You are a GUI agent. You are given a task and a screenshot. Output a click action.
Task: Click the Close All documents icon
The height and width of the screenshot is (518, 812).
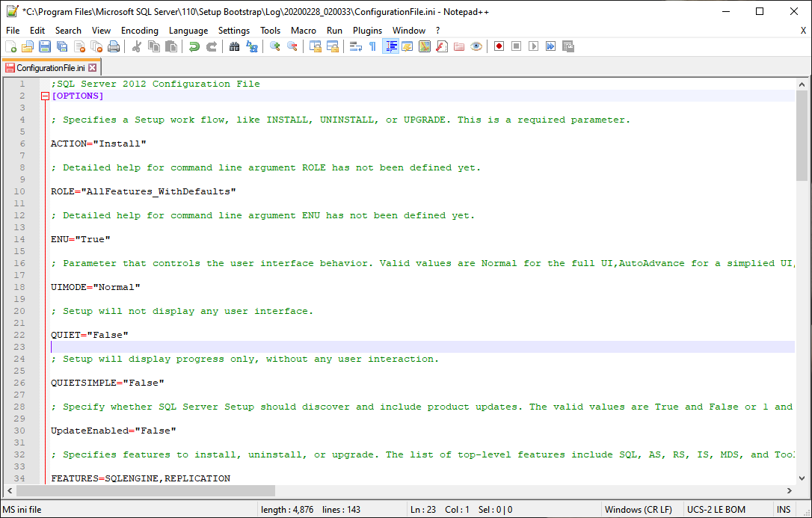click(96, 46)
